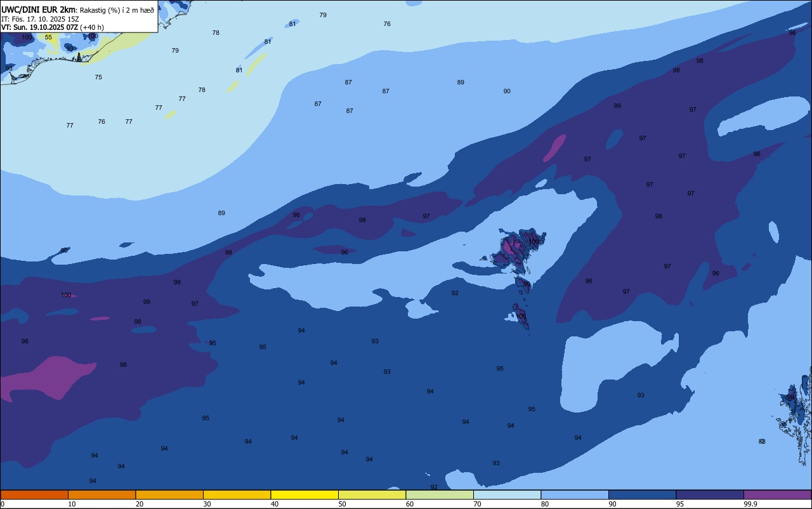Click the dark orange 0–10 legend swatch
This screenshot has width=812, height=509.
coord(34,494)
